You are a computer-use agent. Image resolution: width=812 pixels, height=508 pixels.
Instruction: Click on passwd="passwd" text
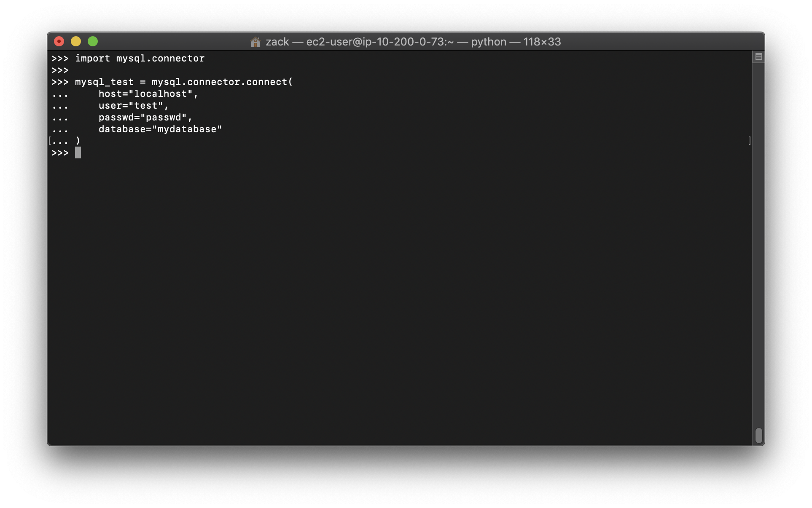coord(145,118)
